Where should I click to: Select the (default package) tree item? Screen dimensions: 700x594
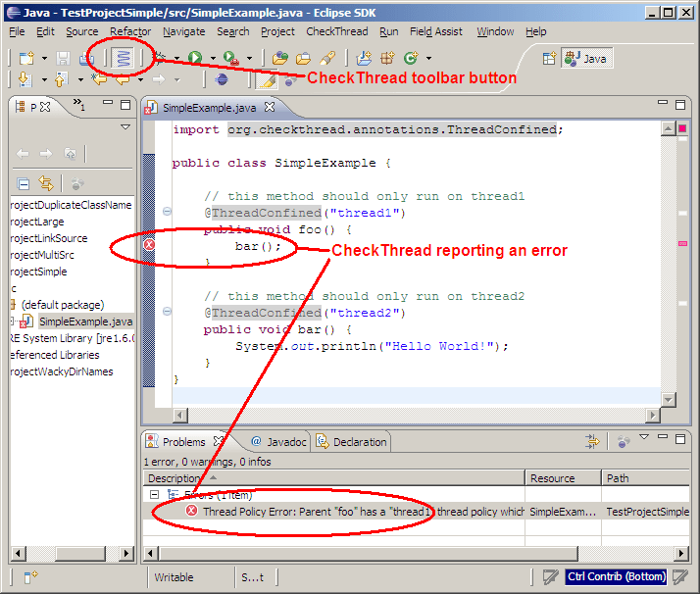(63, 305)
